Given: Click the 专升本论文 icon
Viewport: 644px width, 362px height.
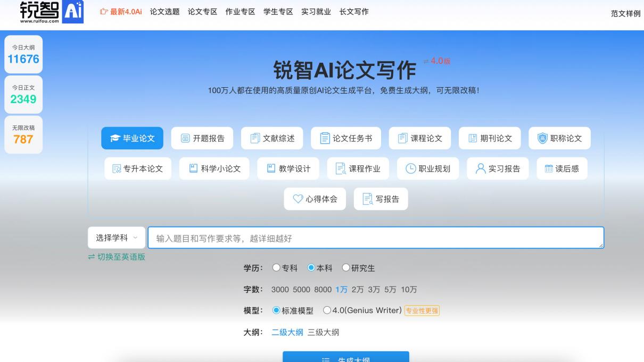Looking at the screenshot, I should [117, 169].
